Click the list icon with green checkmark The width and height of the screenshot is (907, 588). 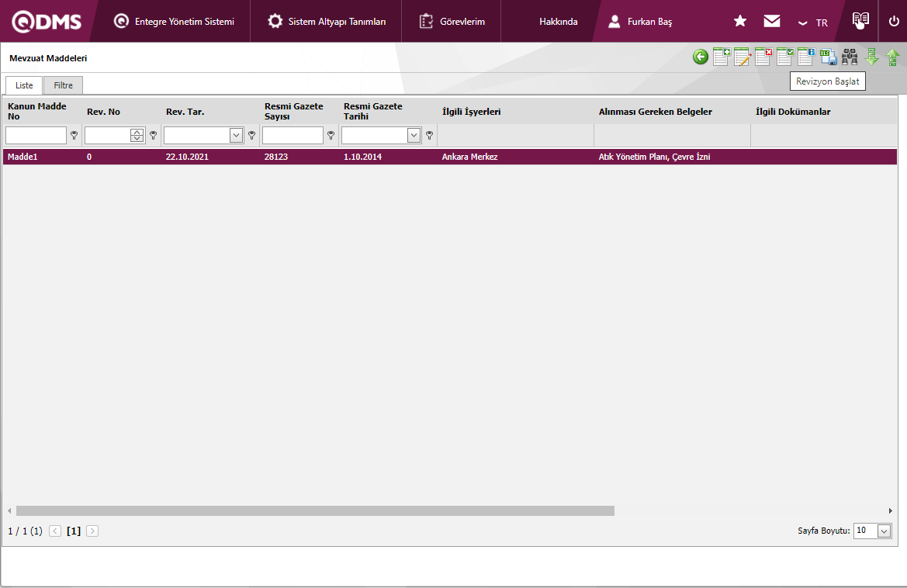pos(785,57)
